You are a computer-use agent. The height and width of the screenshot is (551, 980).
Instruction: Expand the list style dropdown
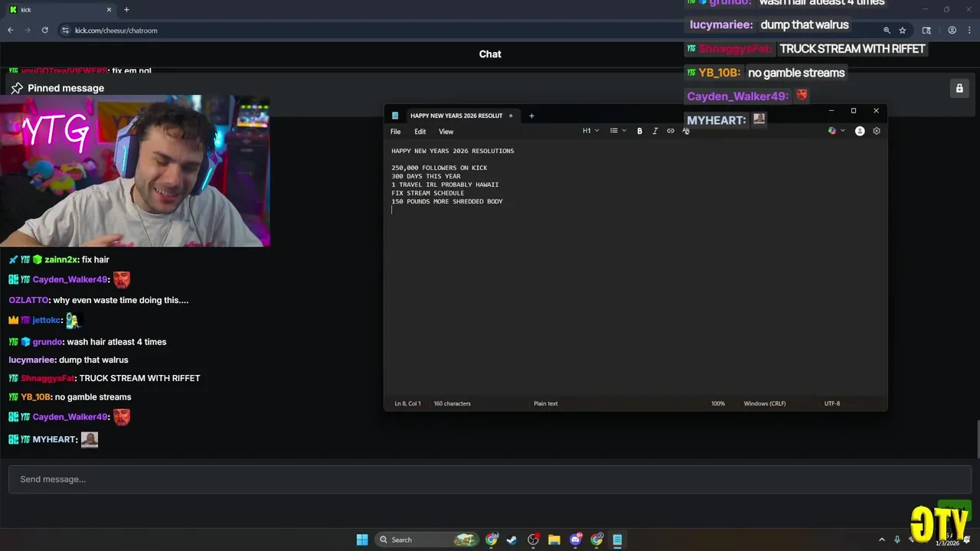(x=617, y=131)
